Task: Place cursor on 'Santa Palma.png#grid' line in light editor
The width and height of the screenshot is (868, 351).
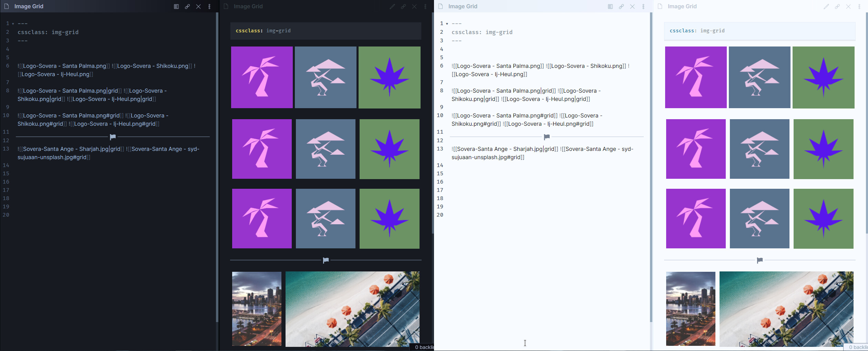Action: click(x=527, y=120)
